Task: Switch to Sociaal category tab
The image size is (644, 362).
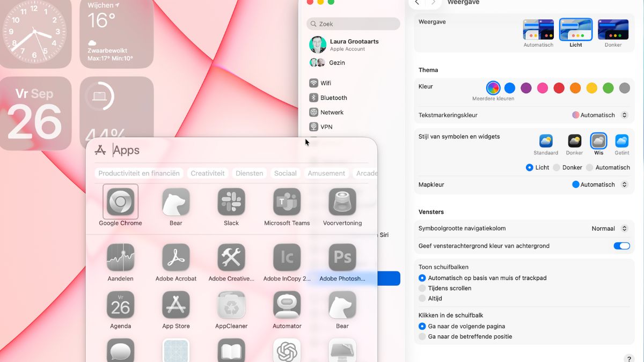Action: coord(285,173)
